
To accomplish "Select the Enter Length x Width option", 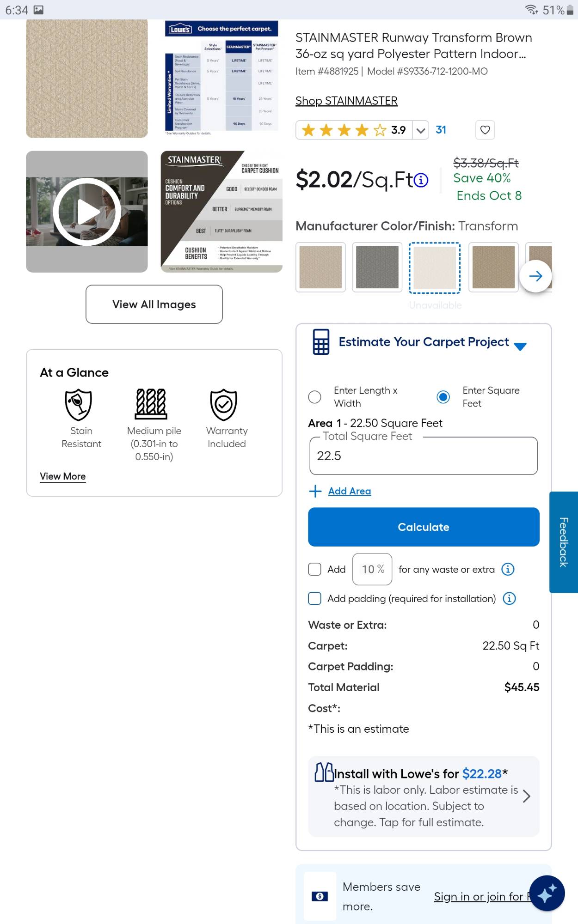I will (x=314, y=397).
